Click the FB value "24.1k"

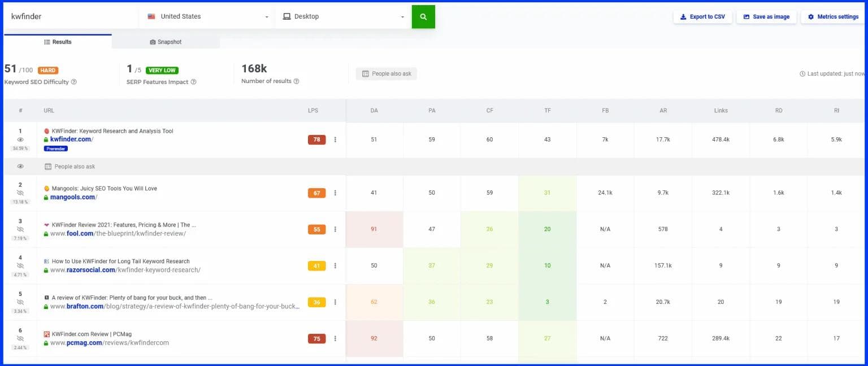[x=605, y=193]
